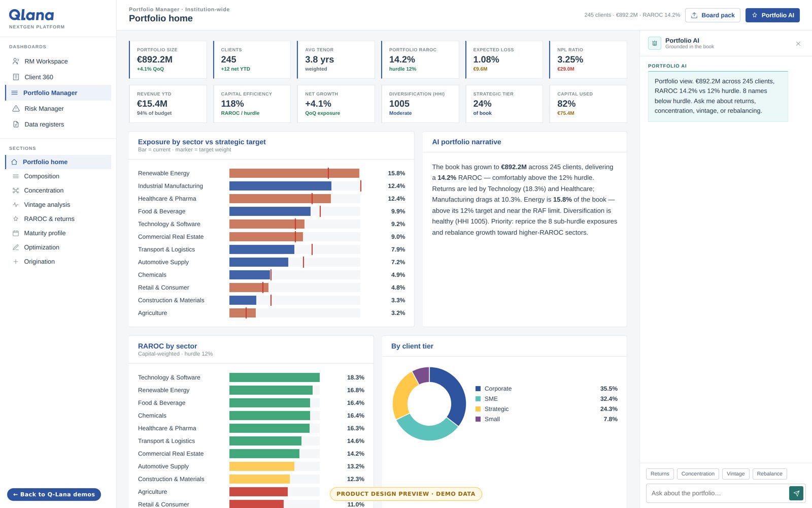The width and height of the screenshot is (812, 508).
Task: Click the Strategic legend color swatch
Action: [478, 409]
